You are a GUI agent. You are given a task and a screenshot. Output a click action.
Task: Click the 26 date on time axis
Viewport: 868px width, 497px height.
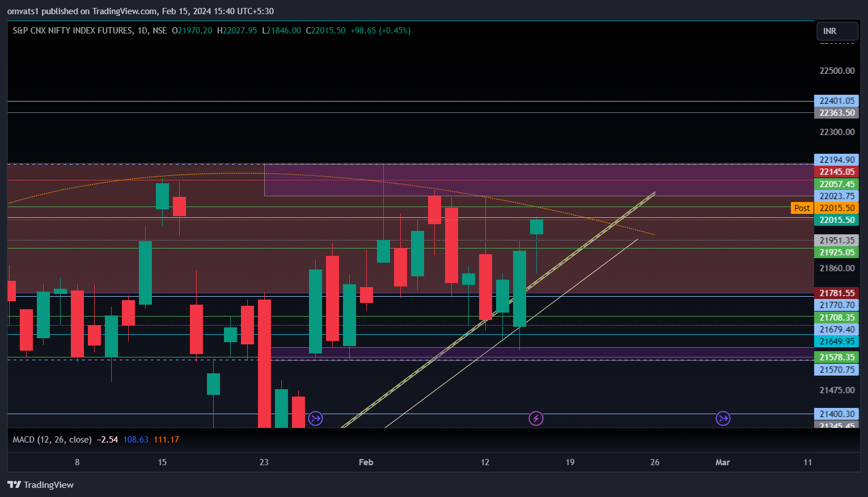tap(655, 462)
